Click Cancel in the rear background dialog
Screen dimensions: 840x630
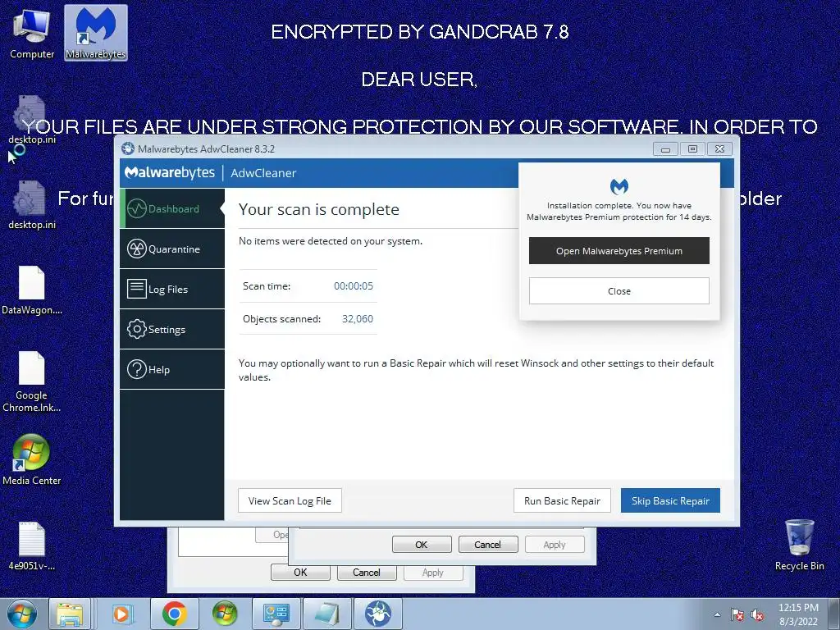point(367,572)
